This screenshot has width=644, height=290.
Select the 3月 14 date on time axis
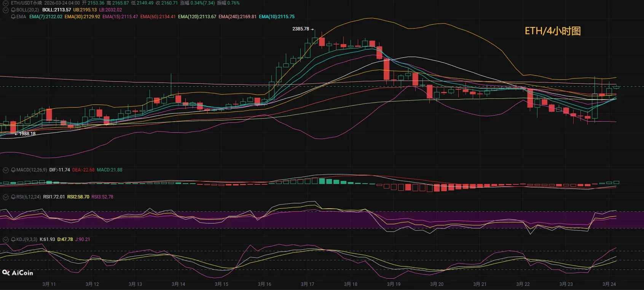(x=179, y=284)
